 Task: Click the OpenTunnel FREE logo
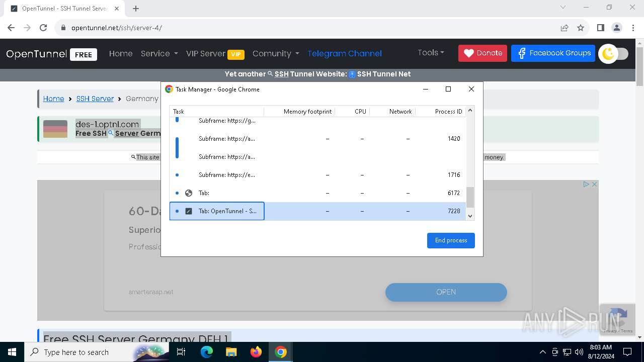pos(51,54)
